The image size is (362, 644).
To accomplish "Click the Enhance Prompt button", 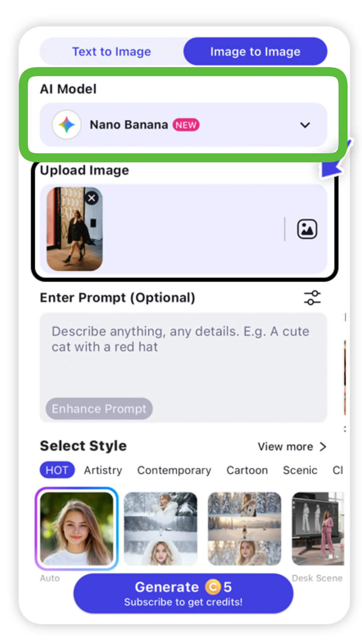I will (99, 409).
